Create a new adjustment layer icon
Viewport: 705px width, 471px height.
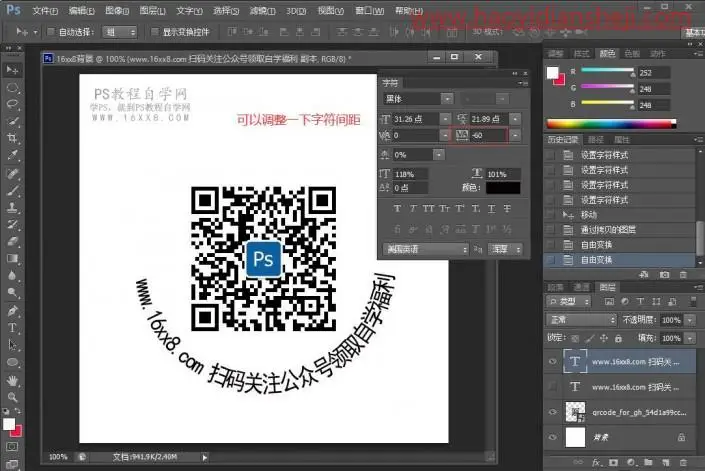tap(631, 462)
